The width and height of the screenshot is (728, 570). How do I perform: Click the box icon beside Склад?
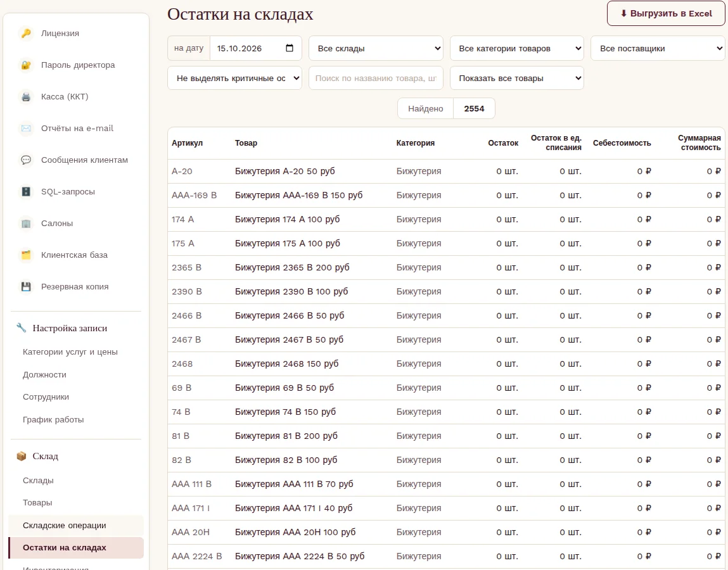[x=22, y=456]
